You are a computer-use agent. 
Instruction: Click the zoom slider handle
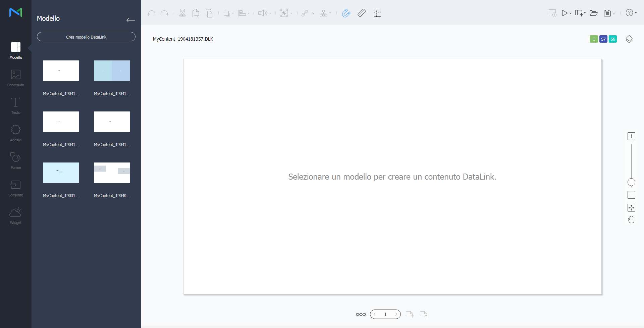[x=631, y=182]
